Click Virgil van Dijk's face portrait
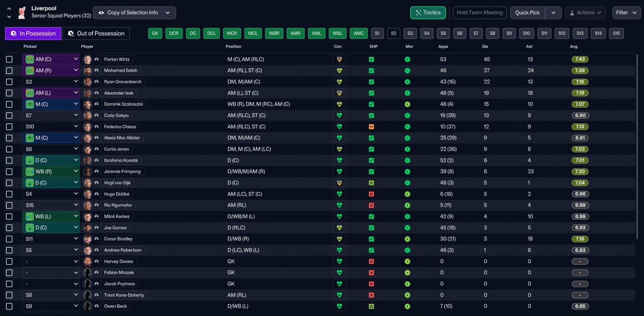The image size is (644, 316). click(x=88, y=183)
